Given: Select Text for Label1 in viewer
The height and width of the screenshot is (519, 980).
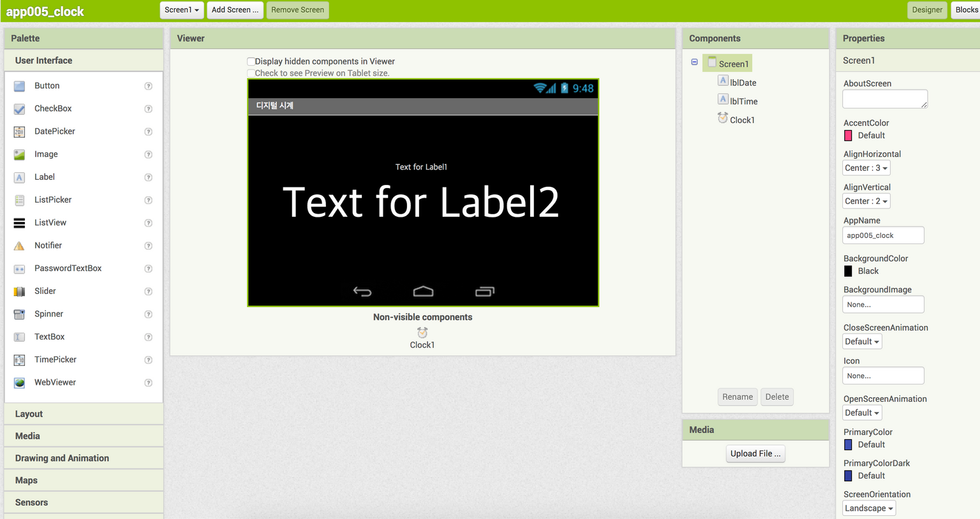Looking at the screenshot, I should coord(421,167).
